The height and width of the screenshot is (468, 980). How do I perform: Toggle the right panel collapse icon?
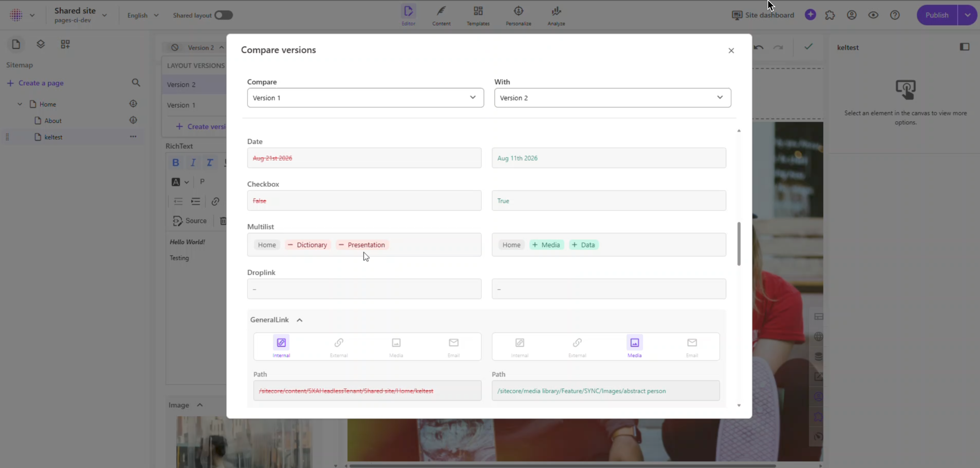point(964,47)
